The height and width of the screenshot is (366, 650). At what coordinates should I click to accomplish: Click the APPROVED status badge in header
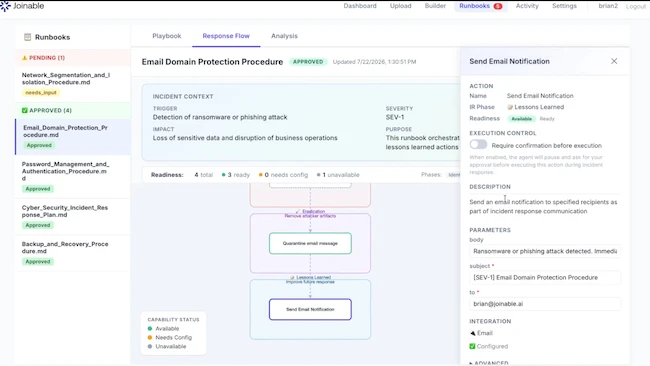click(308, 62)
